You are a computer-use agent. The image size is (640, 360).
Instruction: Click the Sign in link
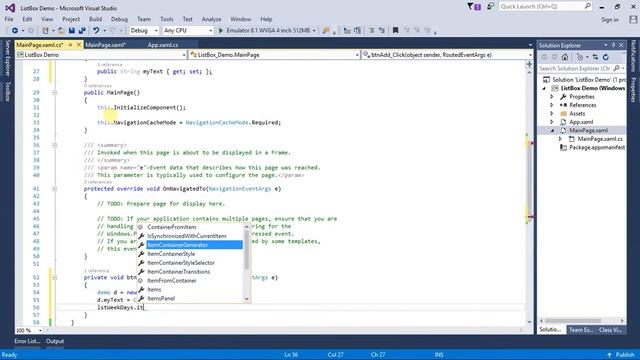pyautogui.click(x=610, y=20)
